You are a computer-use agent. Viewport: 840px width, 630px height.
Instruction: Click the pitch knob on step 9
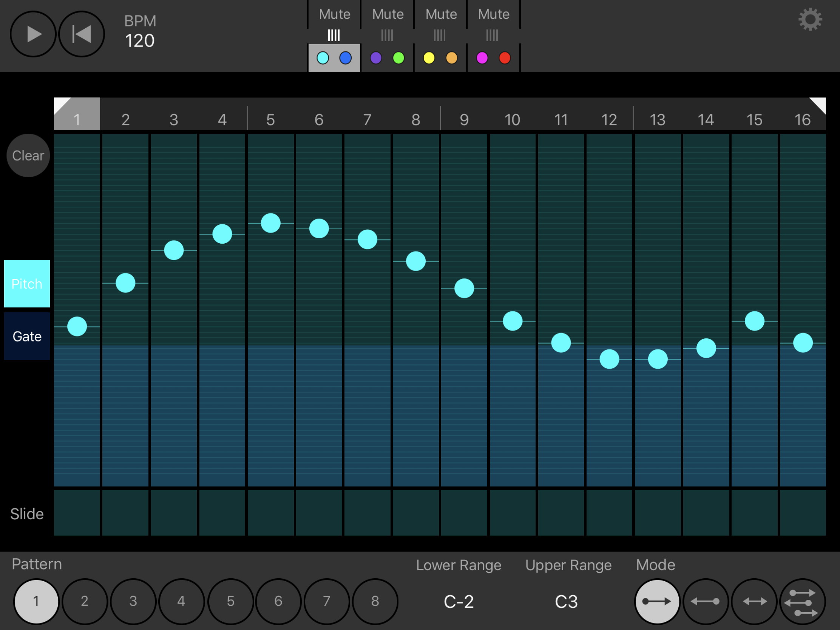464,289
